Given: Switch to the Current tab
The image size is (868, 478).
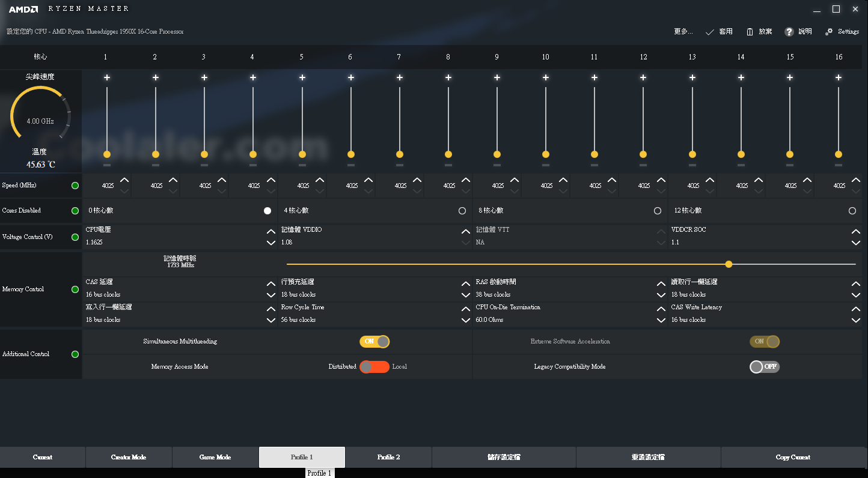Looking at the screenshot, I should click(x=43, y=458).
